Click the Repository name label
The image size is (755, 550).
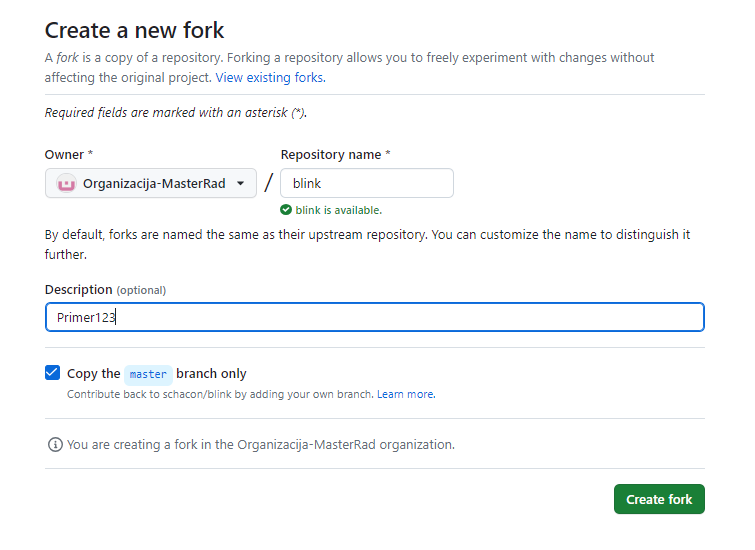click(x=336, y=155)
